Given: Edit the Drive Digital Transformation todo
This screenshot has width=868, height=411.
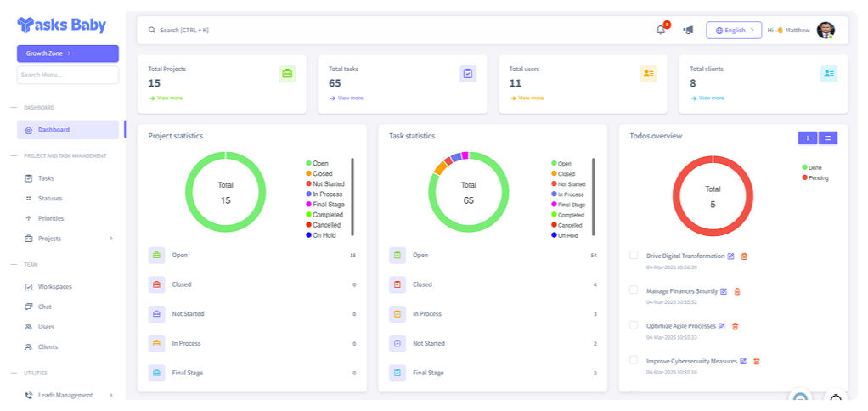Looking at the screenshot, I should coord(731,256).
